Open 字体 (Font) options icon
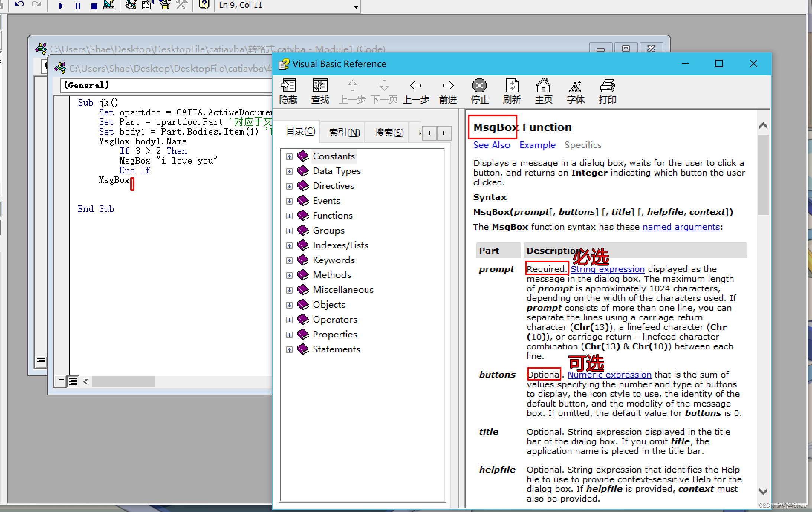Image resolution: width=812 pixels, height=512 pixels. point(575,86)
